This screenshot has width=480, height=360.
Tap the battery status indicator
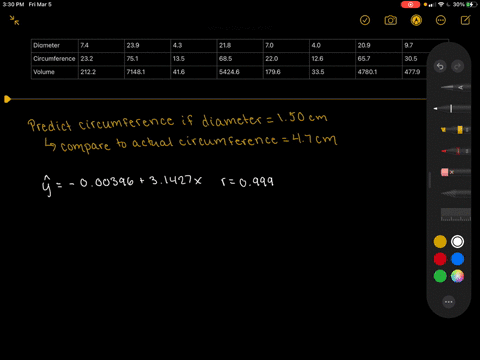(x=471, y=4)
